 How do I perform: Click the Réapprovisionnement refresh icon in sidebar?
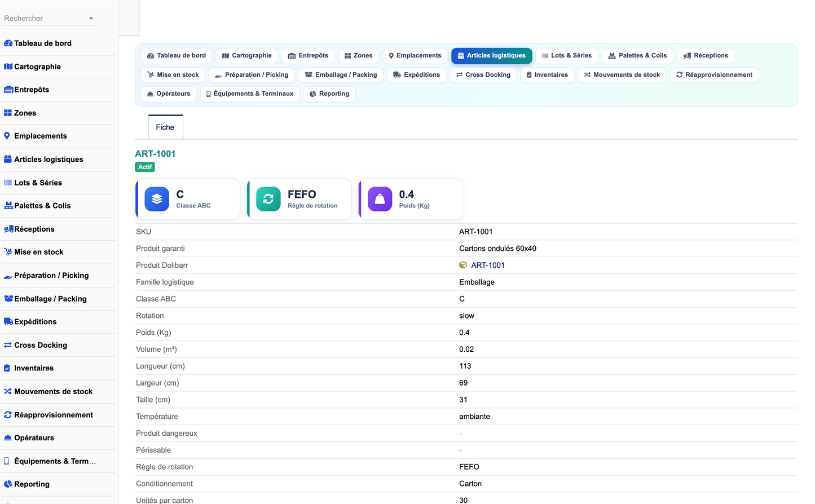pyautogui.click(x=8, y=415)
